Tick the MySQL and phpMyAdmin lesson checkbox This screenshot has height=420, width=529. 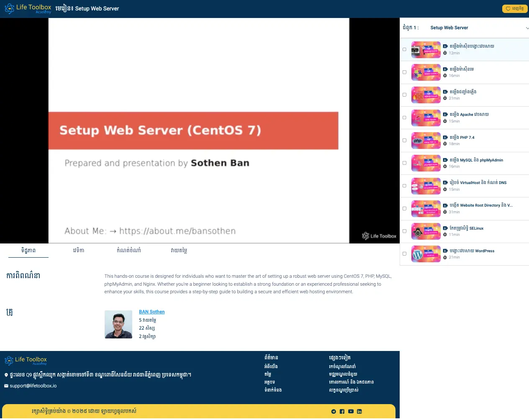(404, 163)
